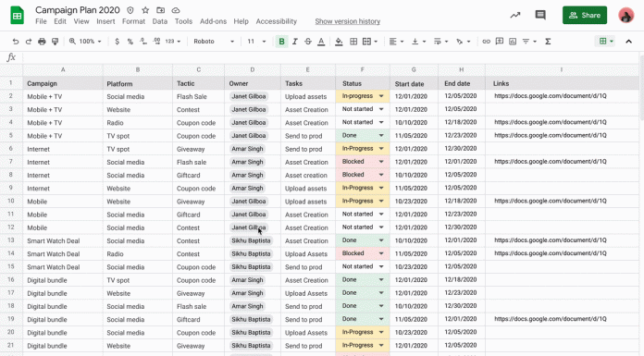644x356 pixels.
Task: Open comment history icon
Action: point(540,16)
